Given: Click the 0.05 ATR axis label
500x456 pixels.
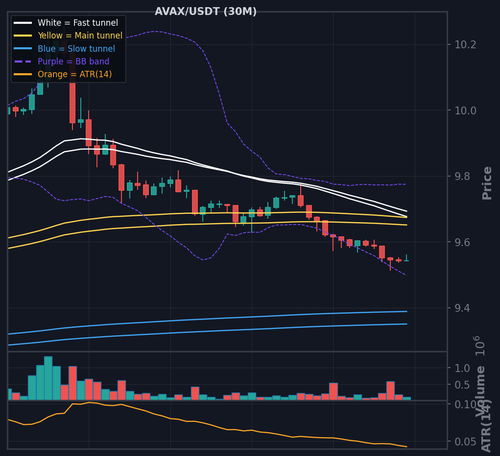Looking at the screenshot, I should click(x=465, y=441).
